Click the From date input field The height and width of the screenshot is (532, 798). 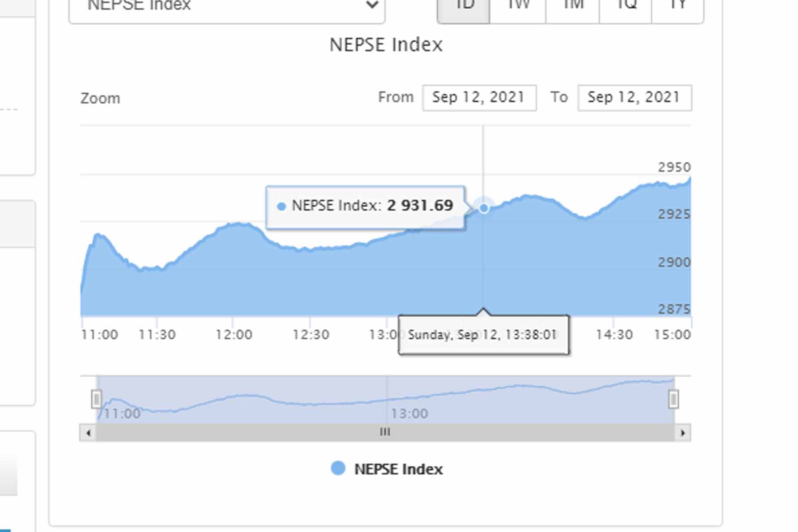pyautogui.click(x=479, y=98)
